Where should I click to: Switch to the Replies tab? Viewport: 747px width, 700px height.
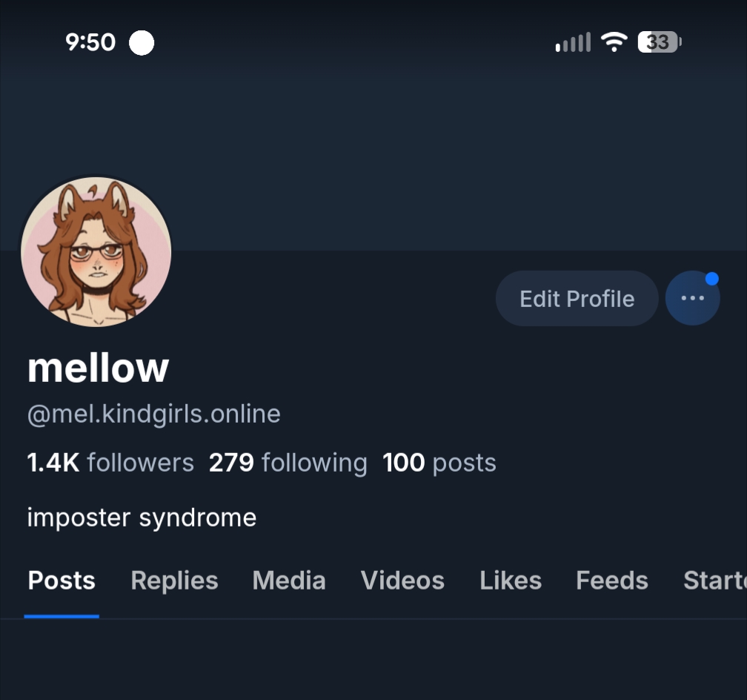(174, 581)
